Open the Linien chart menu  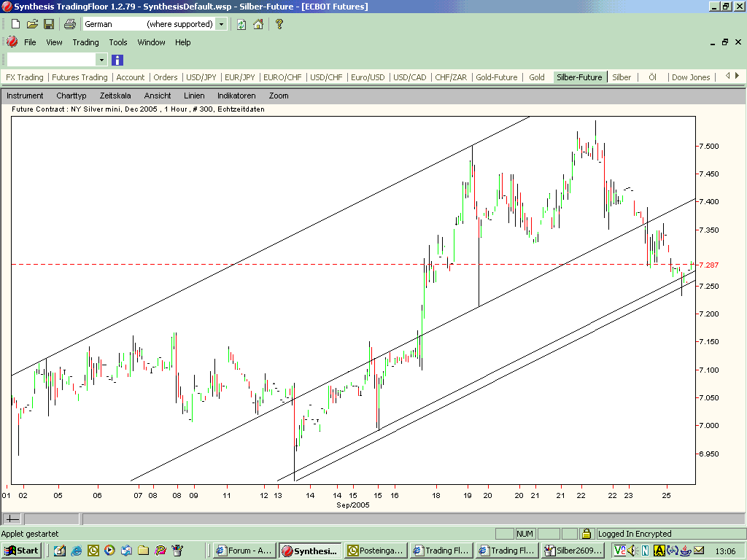coord(194,96)
